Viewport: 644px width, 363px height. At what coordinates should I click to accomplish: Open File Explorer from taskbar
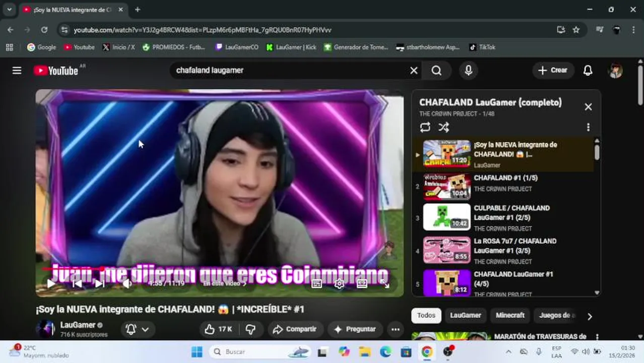point(365,352)
